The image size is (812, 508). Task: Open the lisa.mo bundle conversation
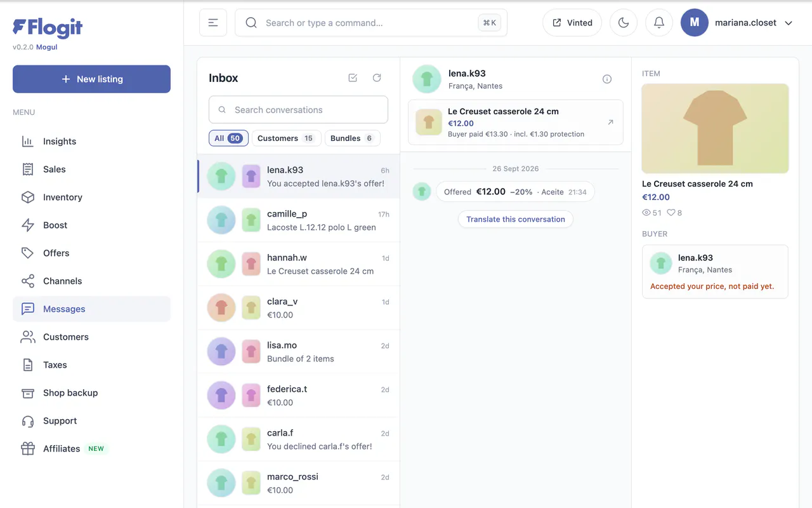pos(299,352)
